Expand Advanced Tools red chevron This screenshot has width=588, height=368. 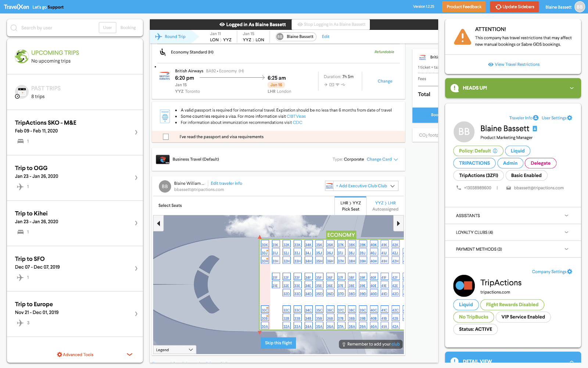[x=129, y=355]
